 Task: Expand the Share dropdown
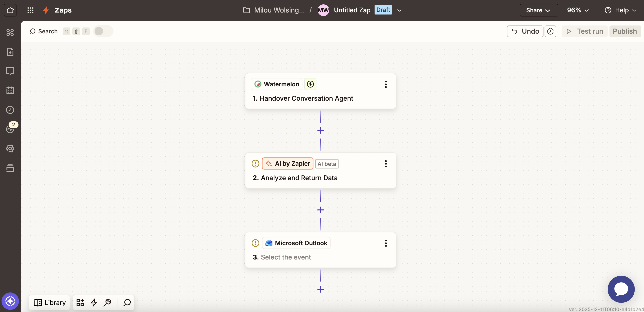pyautogui.click(x=539, y=10)
